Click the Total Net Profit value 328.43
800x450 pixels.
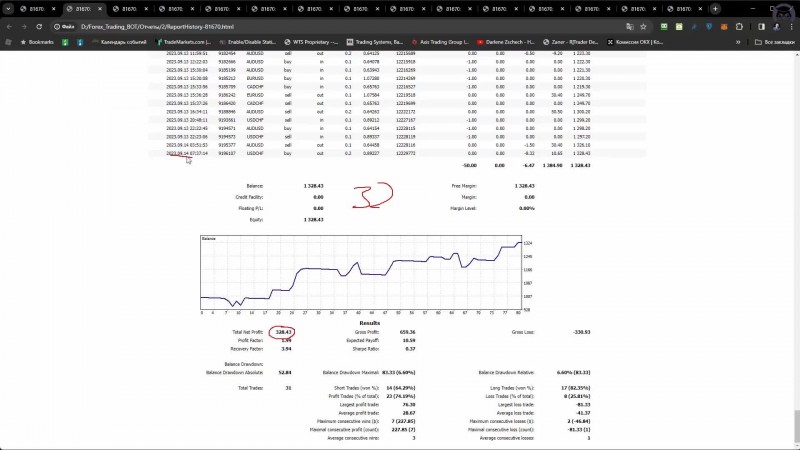tap(283, 332)
